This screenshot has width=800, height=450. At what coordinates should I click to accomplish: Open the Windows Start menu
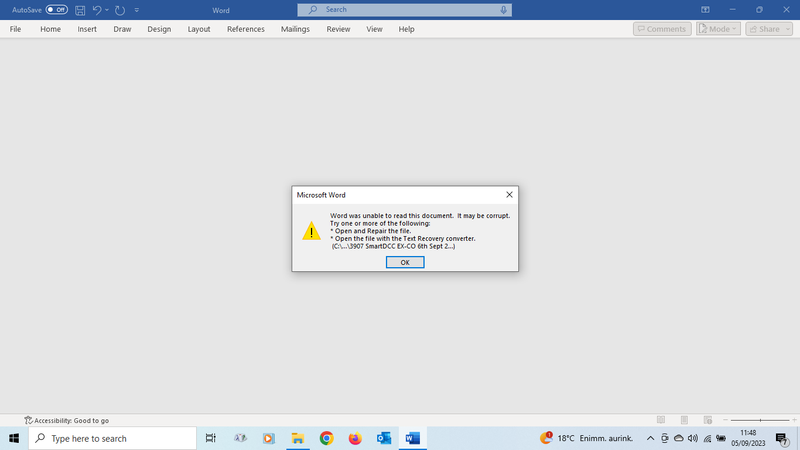tap(14, 438)
